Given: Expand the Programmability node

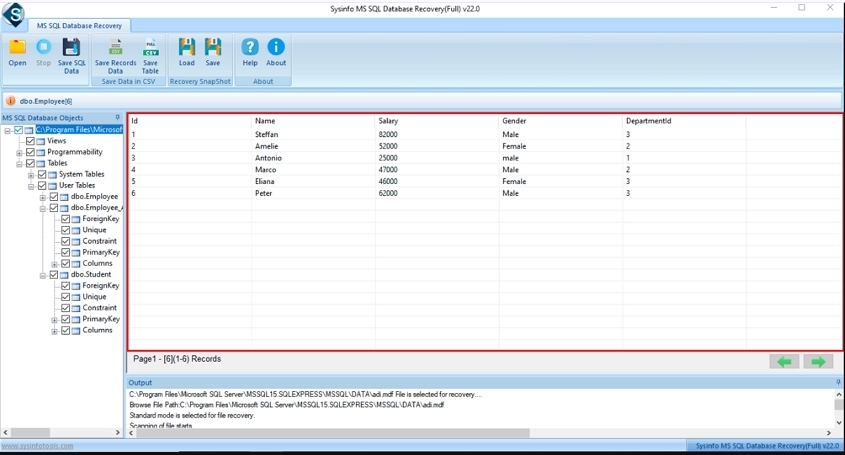Looking at the screenshot, I should coord(19,153).
